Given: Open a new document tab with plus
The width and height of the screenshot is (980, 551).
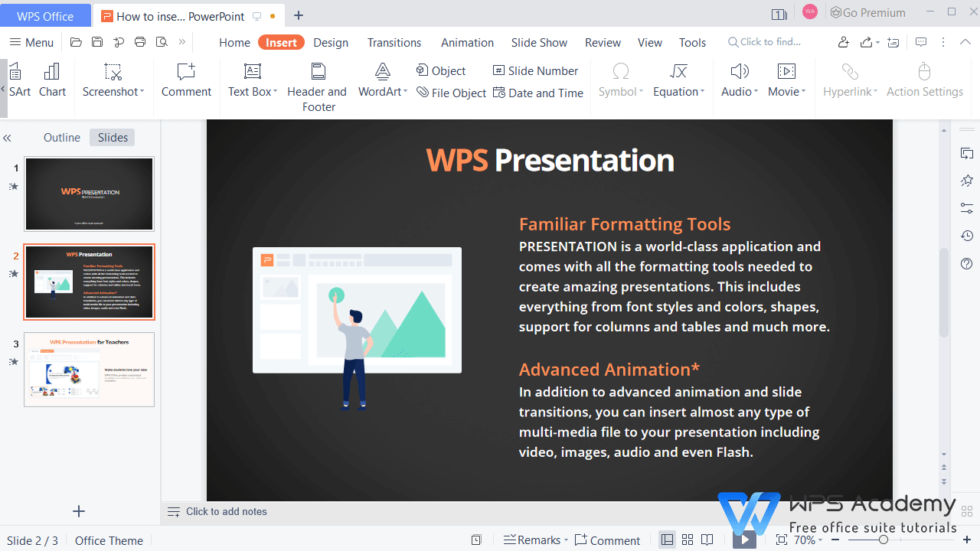Looking at the screenshot, I should (299, 15).
